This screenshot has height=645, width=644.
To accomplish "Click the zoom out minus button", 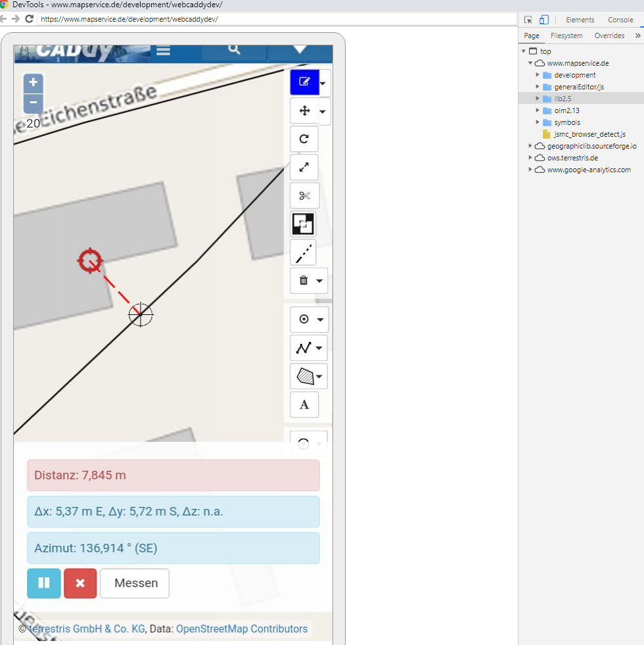I will [34, 103].
